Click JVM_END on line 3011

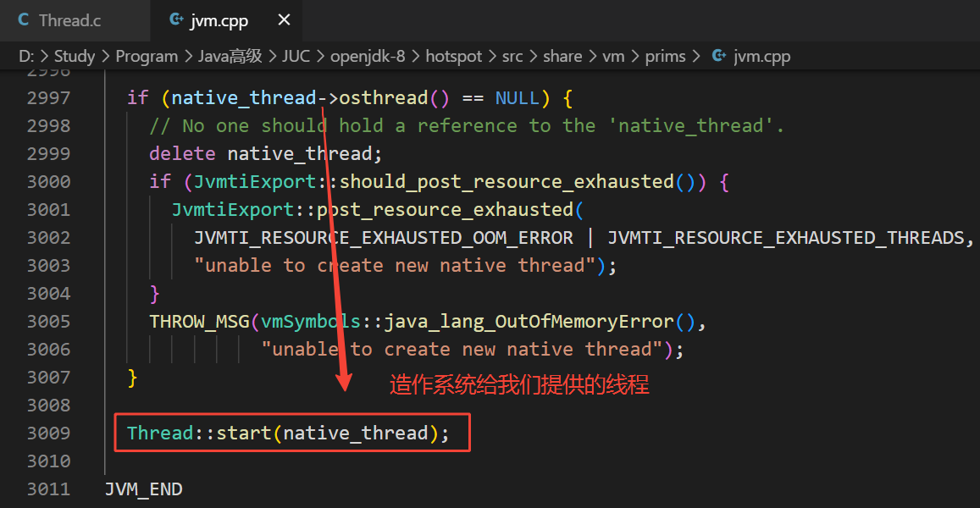143,489
